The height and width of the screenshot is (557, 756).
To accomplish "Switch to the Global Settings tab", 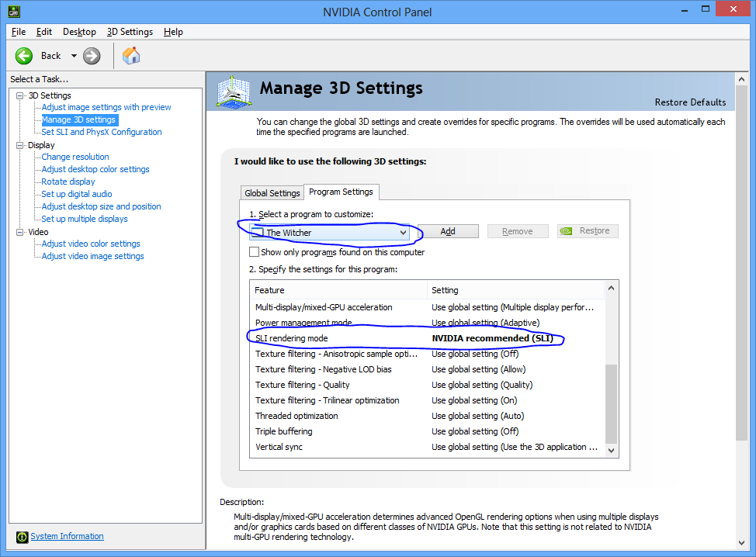I will tap(272, 193).
